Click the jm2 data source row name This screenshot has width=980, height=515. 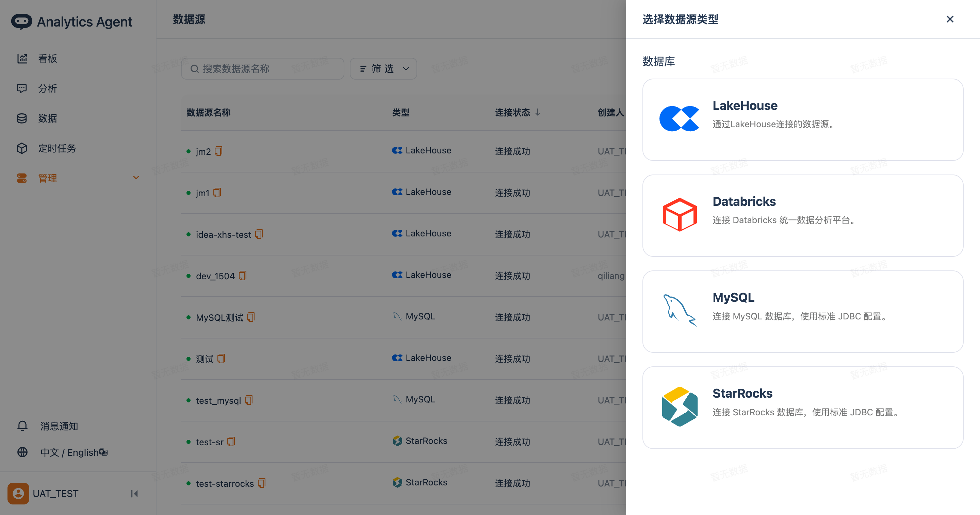point(203,151)
